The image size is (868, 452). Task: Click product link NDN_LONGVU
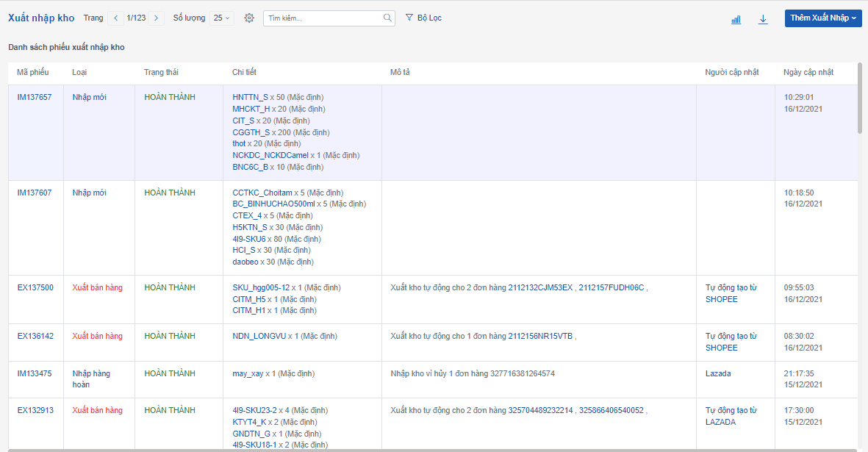(259, 336)
